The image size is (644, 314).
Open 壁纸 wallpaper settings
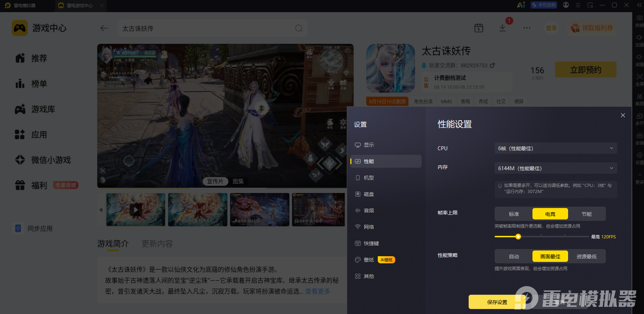coord(386,260)
